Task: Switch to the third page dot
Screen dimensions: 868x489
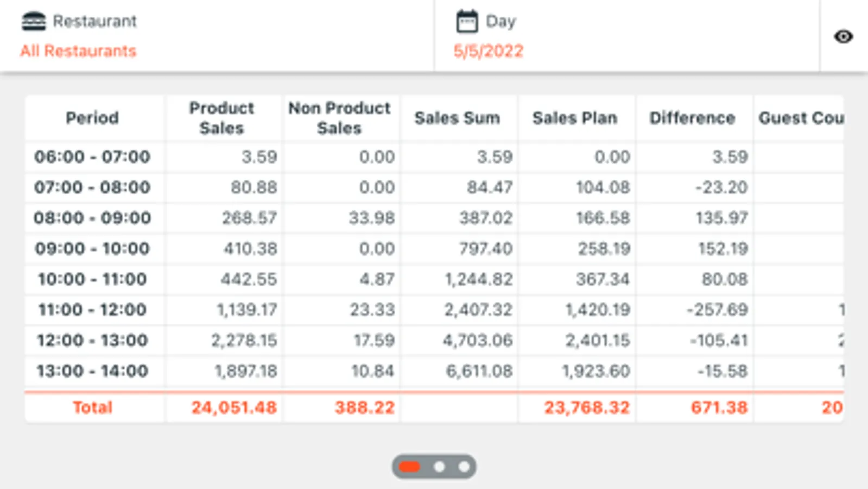Action: pos(464,467)
